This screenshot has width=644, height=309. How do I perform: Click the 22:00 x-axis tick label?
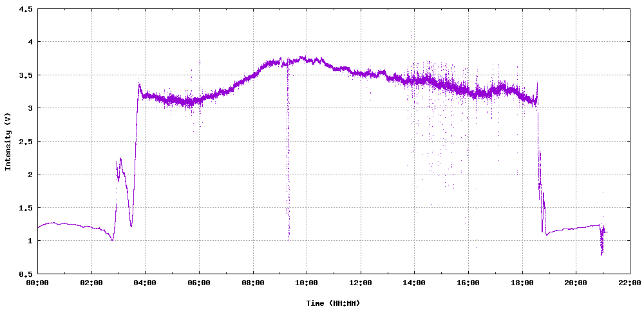(630, 283)
